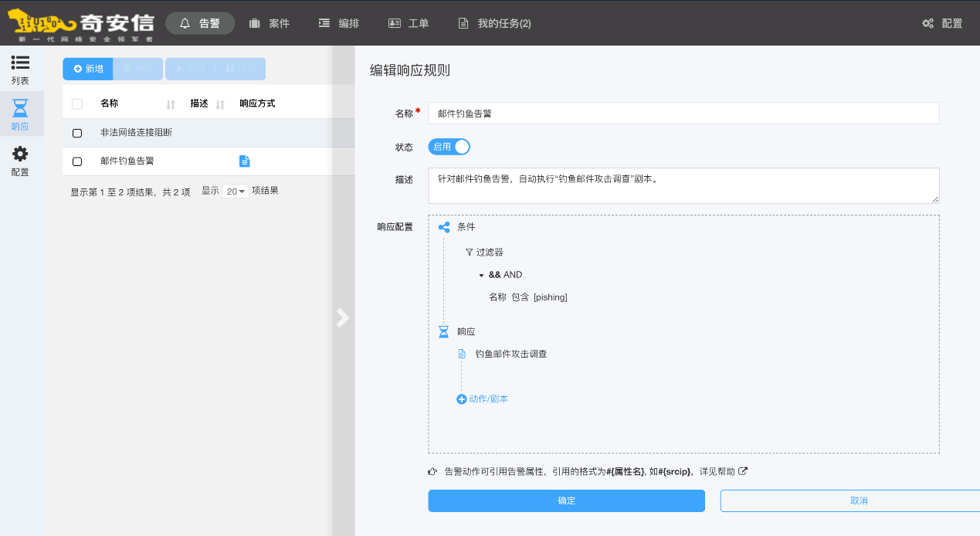
Task: Switch to the 案件 (cases) tab
Action: [x=269, y=23]
